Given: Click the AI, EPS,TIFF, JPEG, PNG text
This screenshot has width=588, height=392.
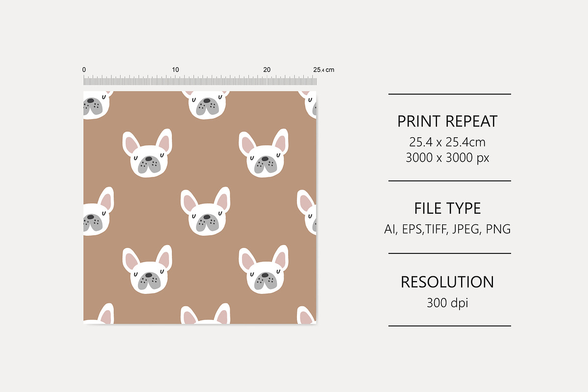Looking at the screenshot, I should 447,229.
